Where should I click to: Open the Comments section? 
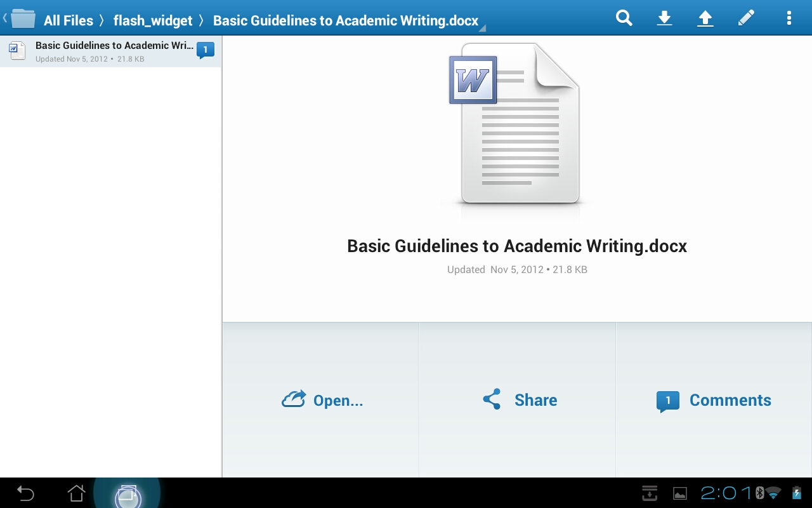tap(714, 401)
